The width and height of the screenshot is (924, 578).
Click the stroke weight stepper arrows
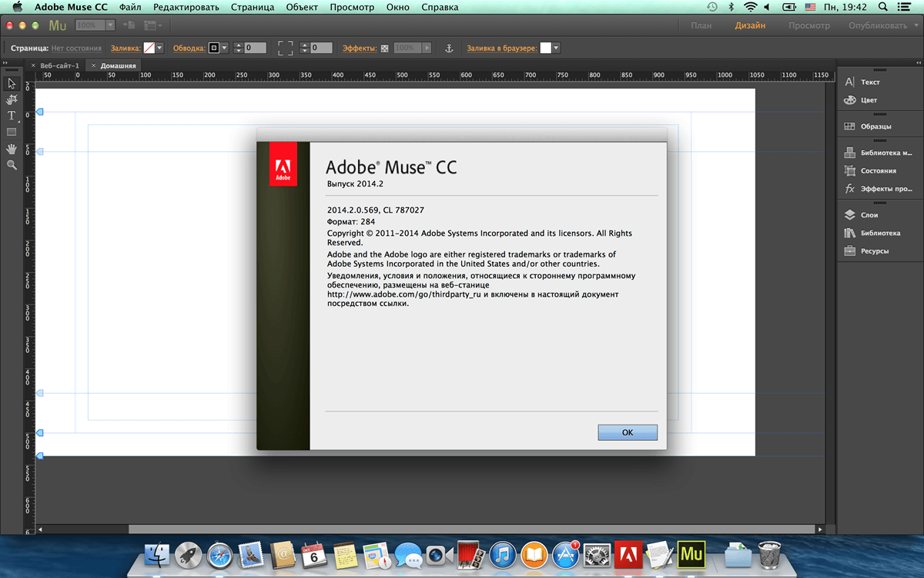point(238,48)
